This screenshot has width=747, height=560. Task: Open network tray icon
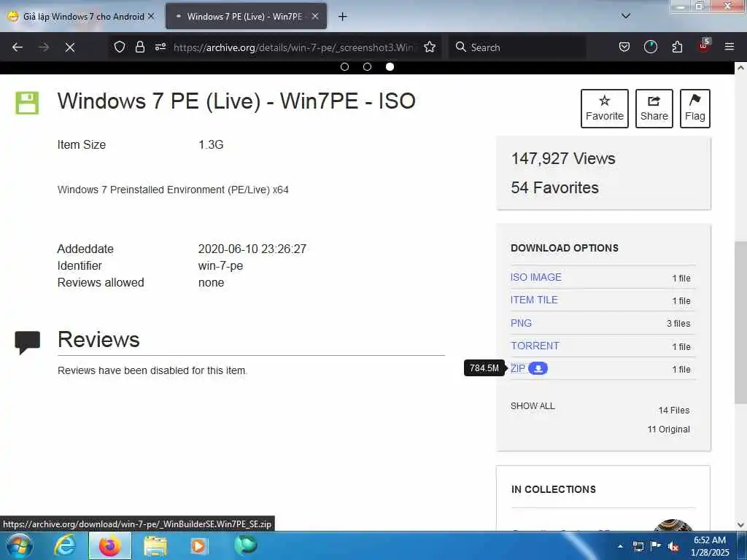click(638, 546)
